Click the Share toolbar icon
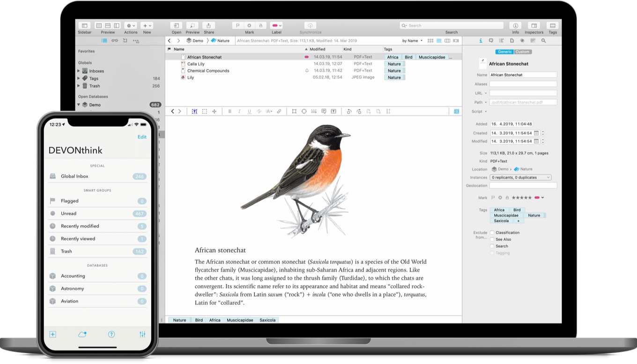 (208, 26)
